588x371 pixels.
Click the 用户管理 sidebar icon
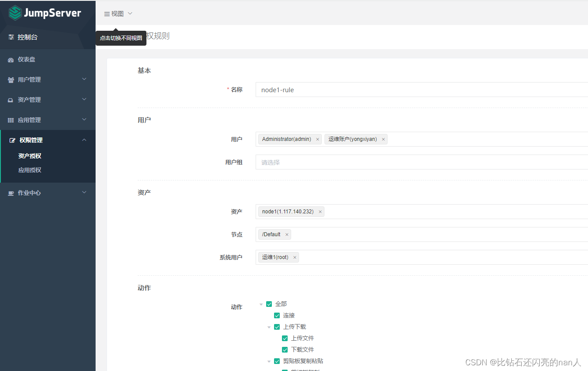(x=11, y=79)
